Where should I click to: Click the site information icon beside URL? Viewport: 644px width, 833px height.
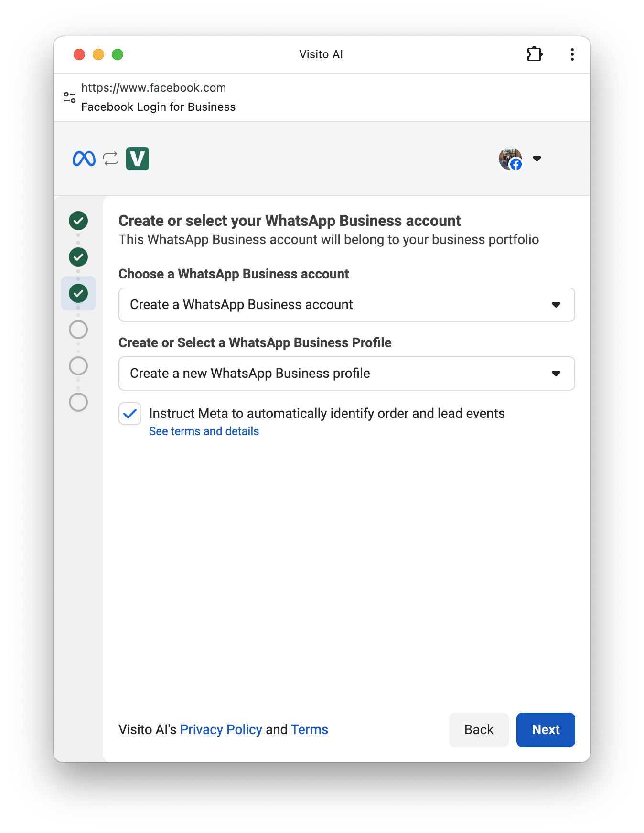point(70,97)
